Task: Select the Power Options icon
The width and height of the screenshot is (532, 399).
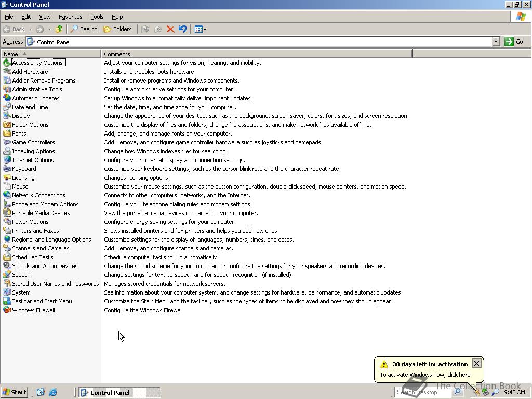Action: (7, 221)
